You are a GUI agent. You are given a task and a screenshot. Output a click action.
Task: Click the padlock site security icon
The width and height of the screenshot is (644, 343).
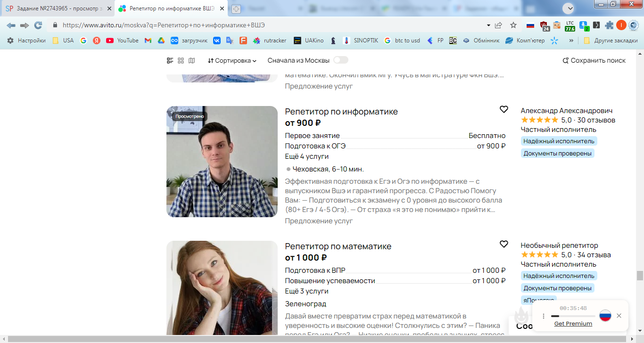pyautogui.click(x=55, y=25)
